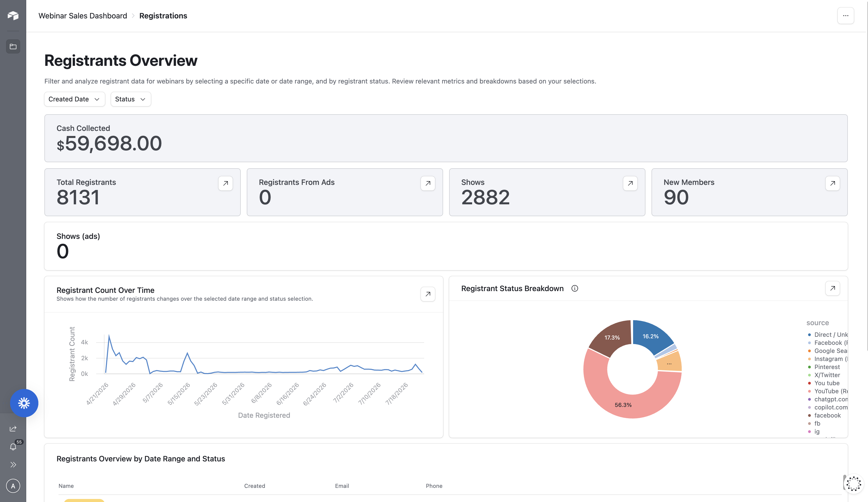Click the Date Registered axis label
The image size is (868, 502).
pos(264,415)
